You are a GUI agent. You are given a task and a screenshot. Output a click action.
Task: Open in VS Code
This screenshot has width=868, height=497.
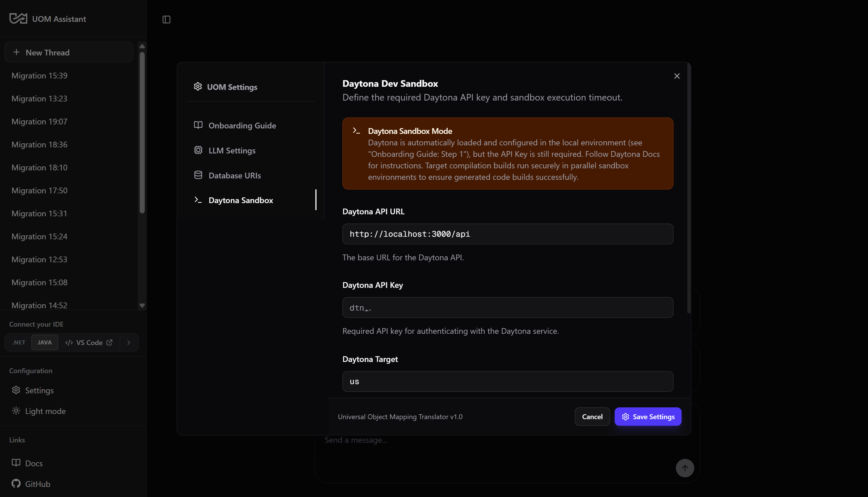[x=89, y=342]
